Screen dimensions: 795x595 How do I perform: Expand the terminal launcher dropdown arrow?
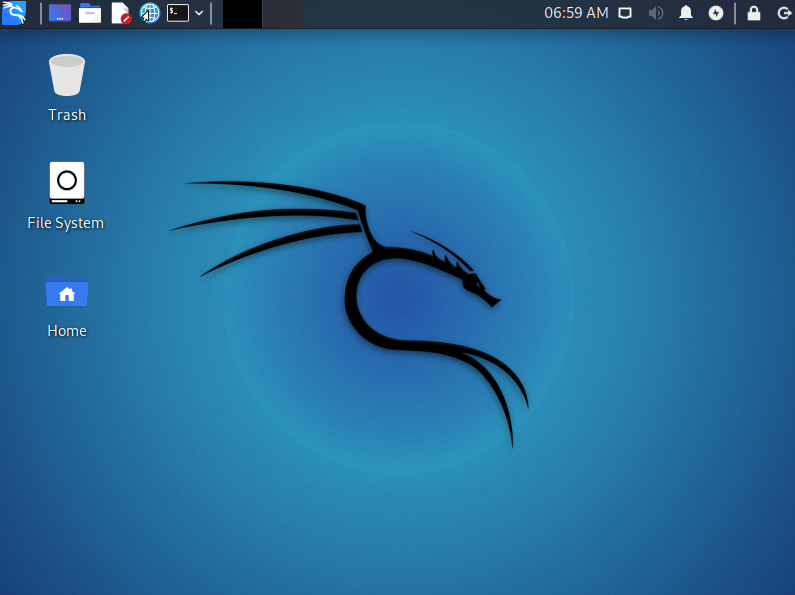tap(199, 13)
